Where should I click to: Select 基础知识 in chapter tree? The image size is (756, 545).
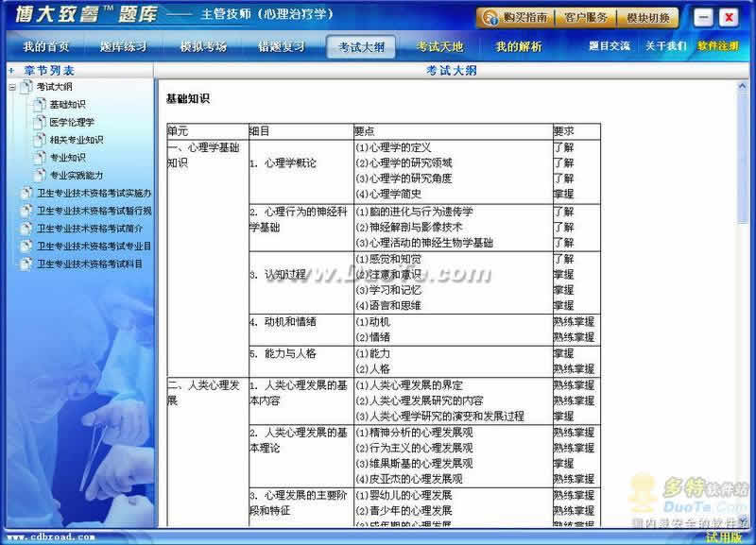[x=67, y=104]
